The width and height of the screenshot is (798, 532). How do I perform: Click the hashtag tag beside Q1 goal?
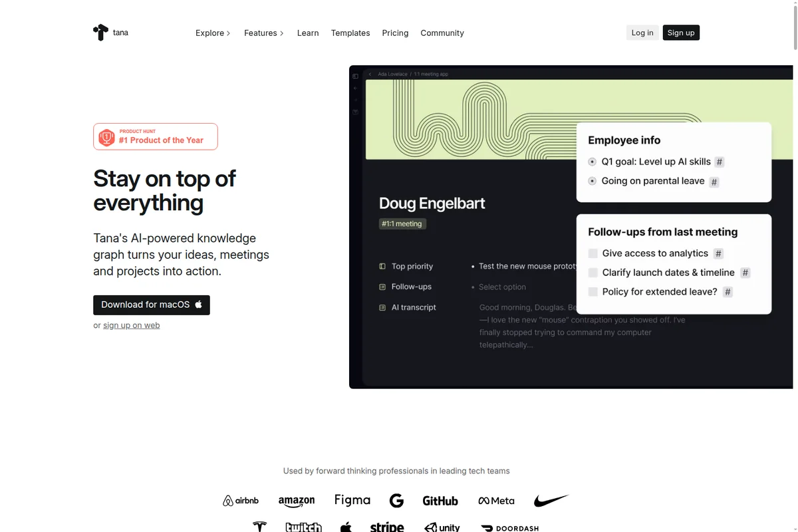[x=720, y=162]
